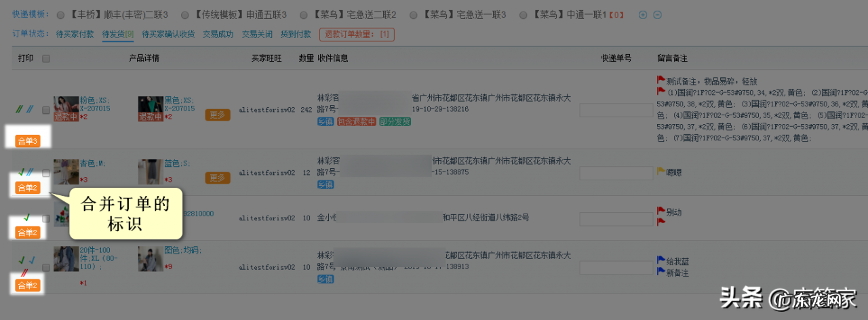Switch to 待买家确认收货 order status

coord(168,34)
